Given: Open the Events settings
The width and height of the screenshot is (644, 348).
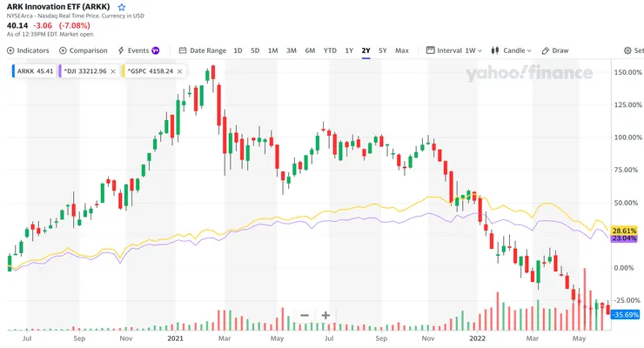Looking at the screenshot, I should point(139,50).
